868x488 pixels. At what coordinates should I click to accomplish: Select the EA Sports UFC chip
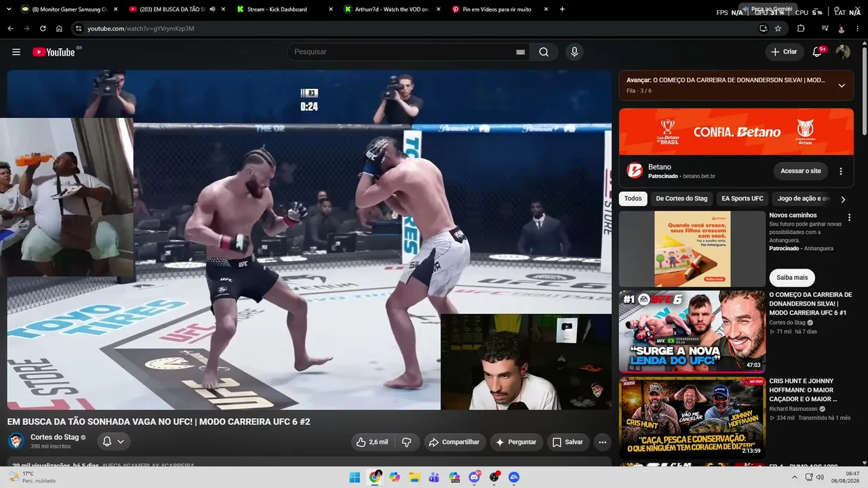(x=743, y=199)
